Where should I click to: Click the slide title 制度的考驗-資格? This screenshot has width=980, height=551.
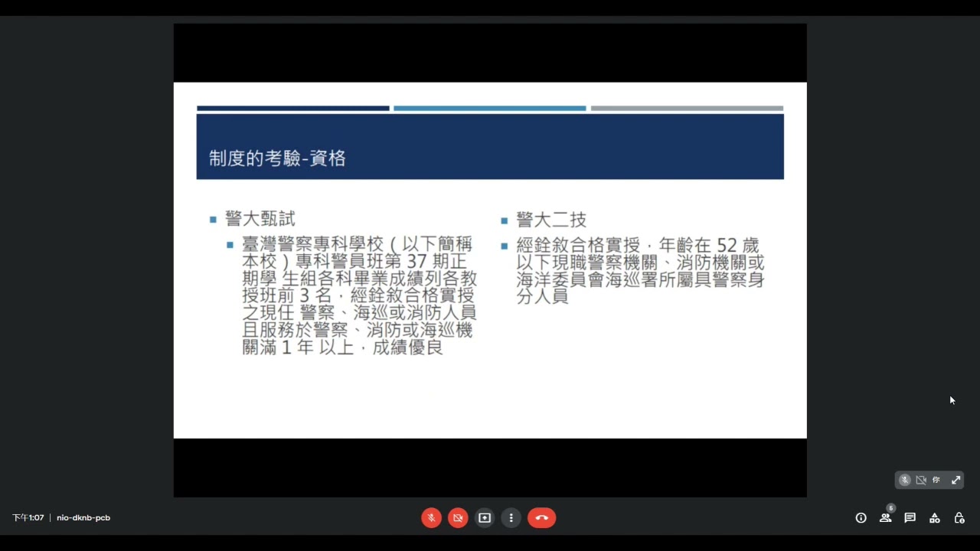coord(277,158)
